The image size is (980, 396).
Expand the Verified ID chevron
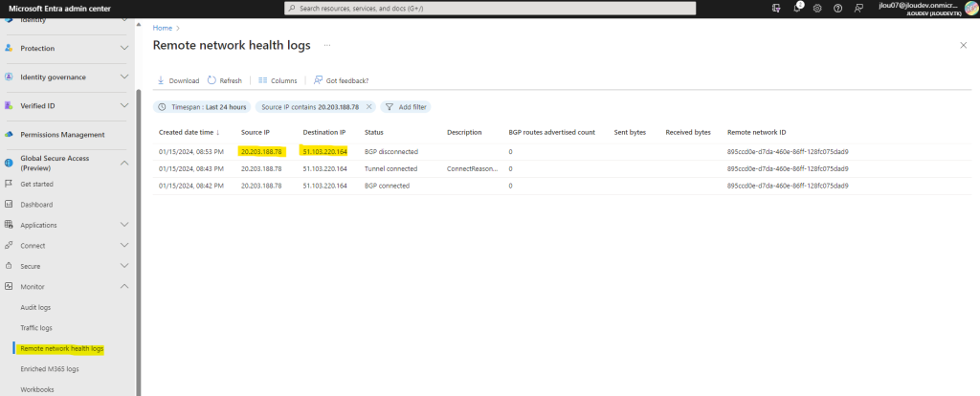pyautogui.click(x=124, y=105)
